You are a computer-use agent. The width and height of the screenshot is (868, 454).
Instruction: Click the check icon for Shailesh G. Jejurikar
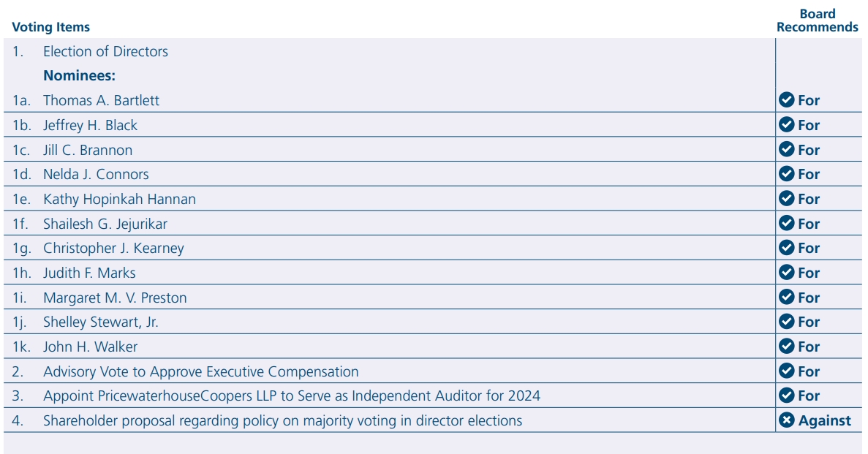787,224
